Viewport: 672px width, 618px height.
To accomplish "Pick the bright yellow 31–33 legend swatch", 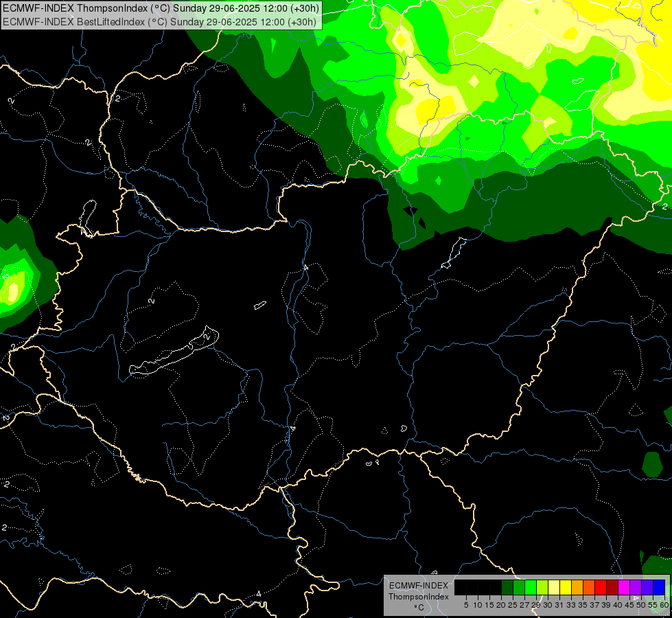I will point(566,587).
